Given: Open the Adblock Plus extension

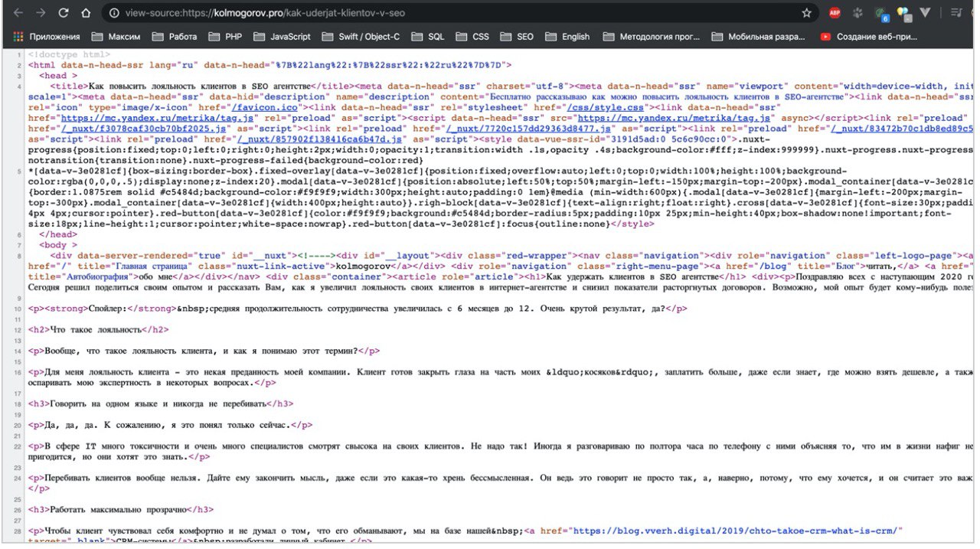Looking at the screenshot, I should click(x=835, y=13).
